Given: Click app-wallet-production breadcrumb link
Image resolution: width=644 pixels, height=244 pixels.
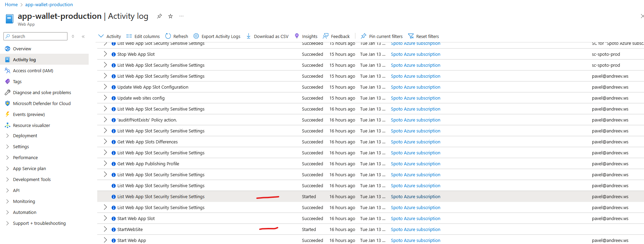Looking at the screenshot, I should click(49, 4).
